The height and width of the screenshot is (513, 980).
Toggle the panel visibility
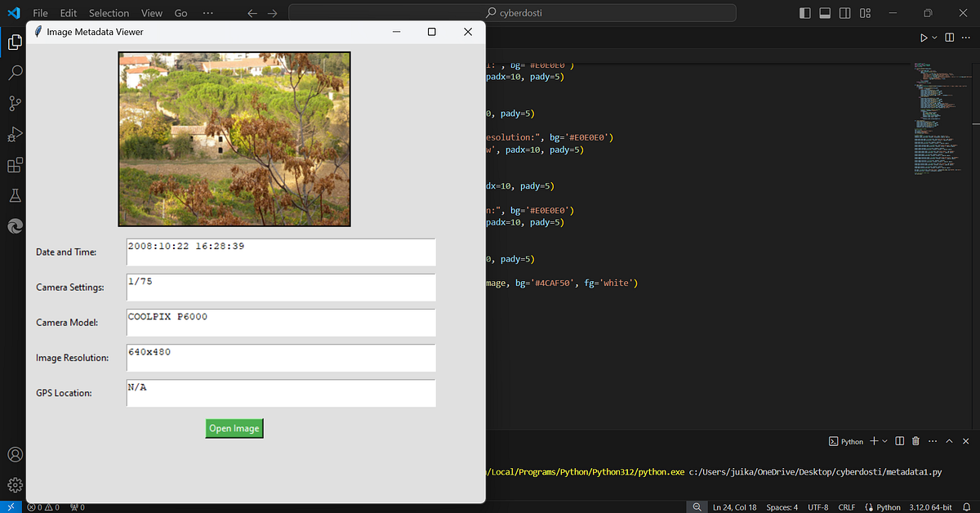[825, 13]
